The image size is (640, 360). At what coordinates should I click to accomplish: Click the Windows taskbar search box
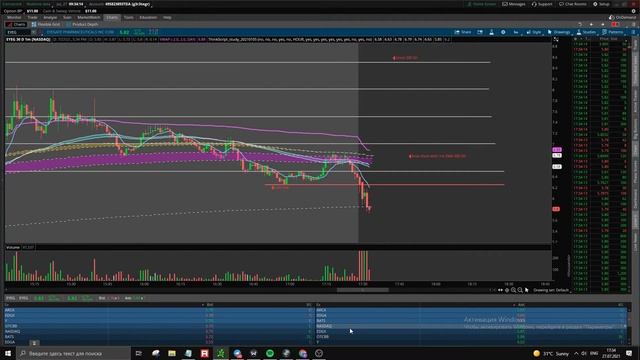[x=73, y=353]
